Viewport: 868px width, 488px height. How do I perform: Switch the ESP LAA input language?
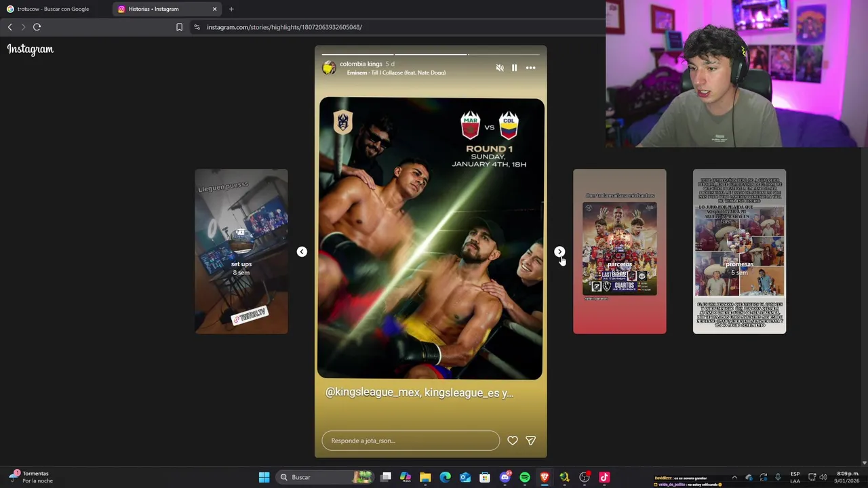pos(795,477)
